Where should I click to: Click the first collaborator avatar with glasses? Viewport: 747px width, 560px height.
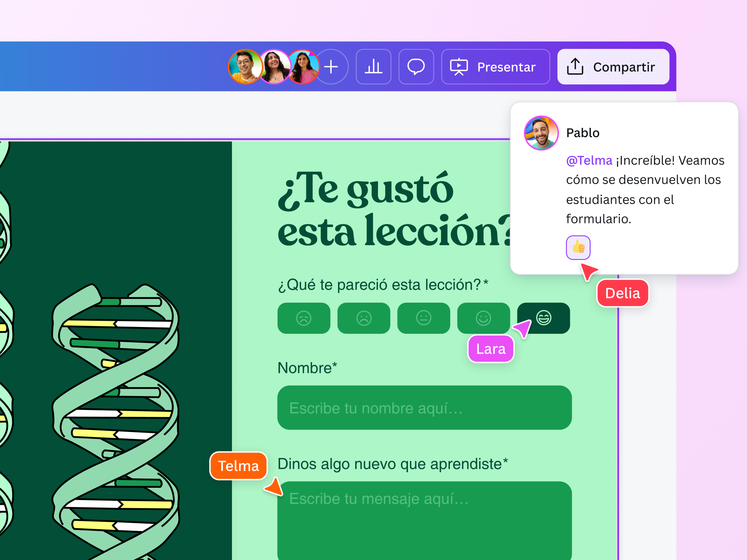pos(245,67)
